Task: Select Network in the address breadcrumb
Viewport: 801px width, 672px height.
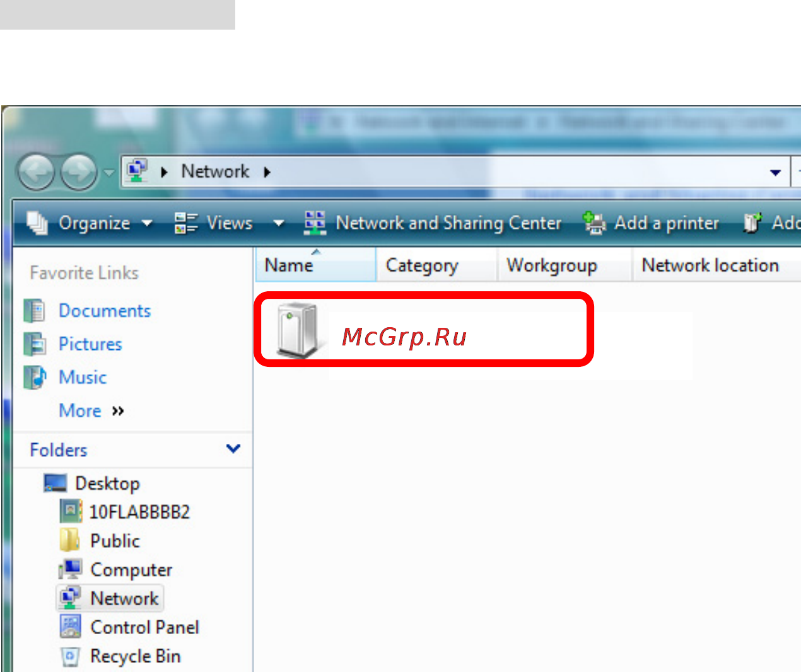Action: click(215, 171)
